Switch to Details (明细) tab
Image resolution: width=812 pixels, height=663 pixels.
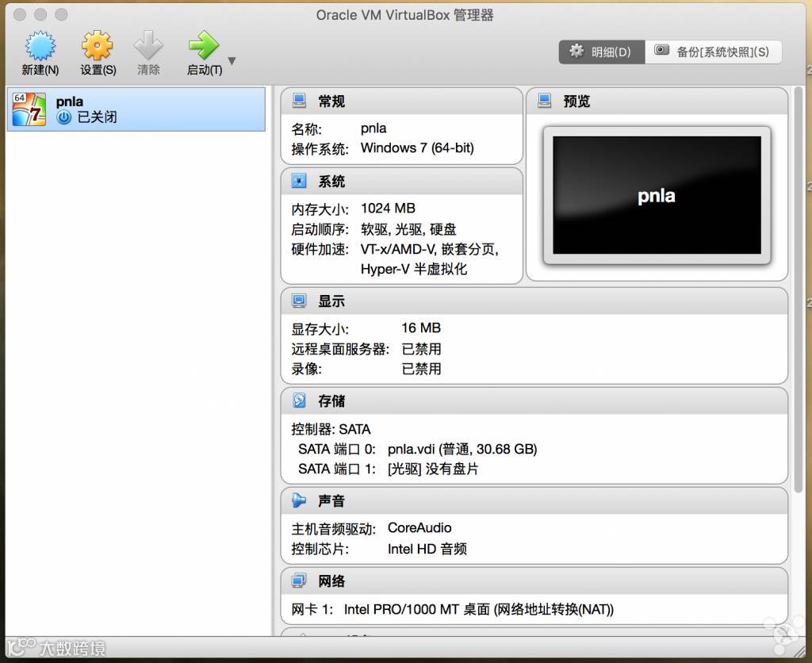(602, 52)
